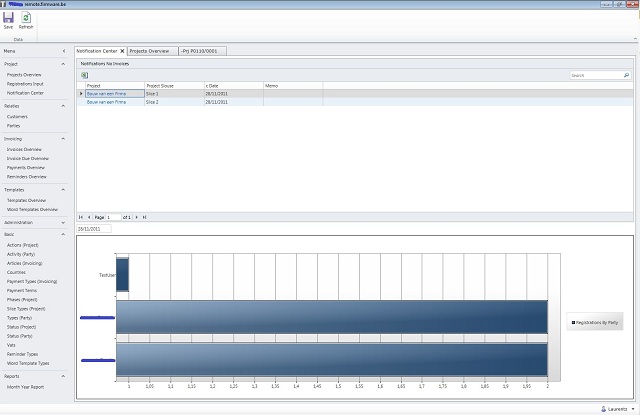This screenshot has height=415, width=640.
Task: Open Reminders Overview in sidebar
Action: (x=27, y=177)
